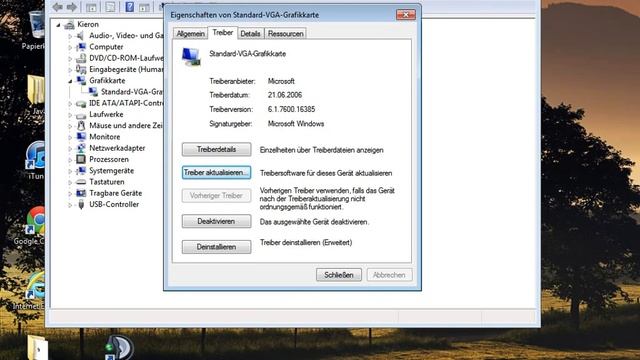
Task: Click the driver version 6.1.7600.16385 value
Action: (x=291, y=109)
